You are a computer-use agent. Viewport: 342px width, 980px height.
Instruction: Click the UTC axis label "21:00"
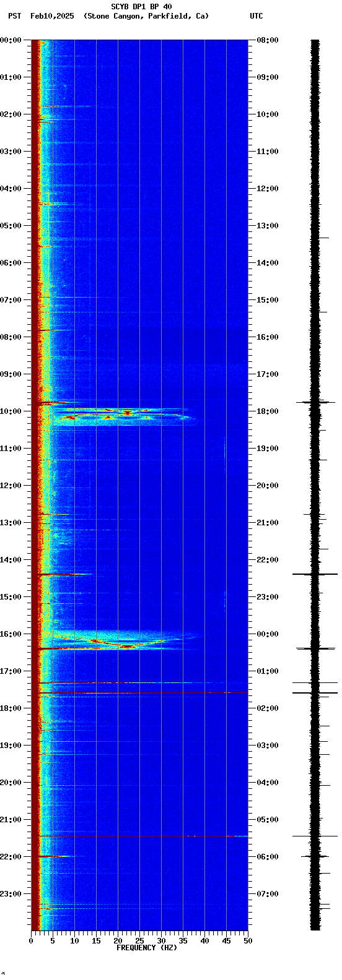tap(268, 523)
